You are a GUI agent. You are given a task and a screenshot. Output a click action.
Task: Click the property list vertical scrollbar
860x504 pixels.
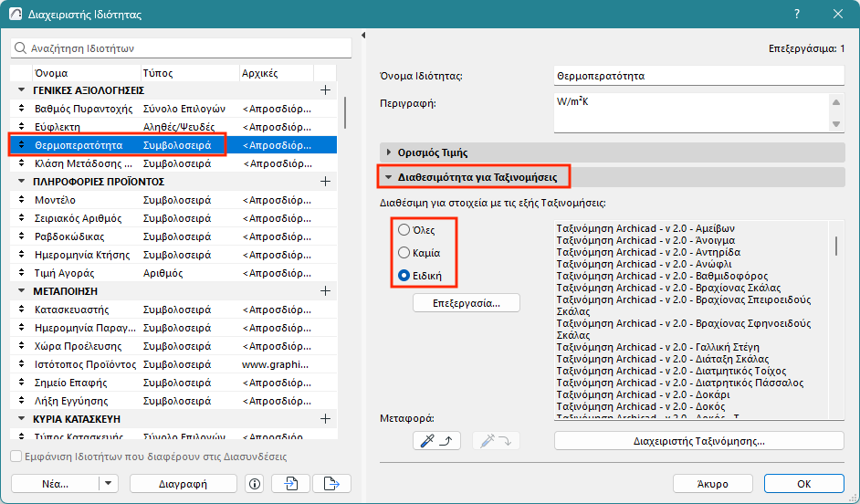click(345, 113)
